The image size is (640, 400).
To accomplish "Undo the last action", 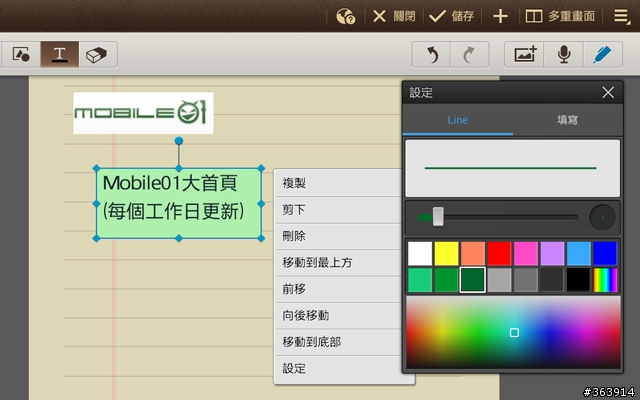I will point(432,54).
